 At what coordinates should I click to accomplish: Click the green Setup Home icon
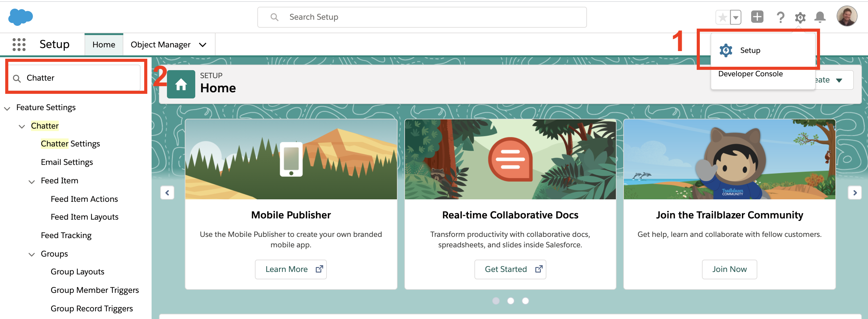181,84
